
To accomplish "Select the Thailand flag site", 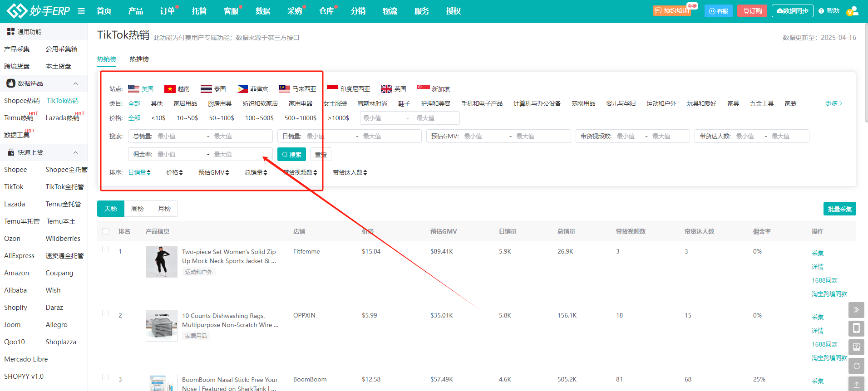I will tap(206, 88).
